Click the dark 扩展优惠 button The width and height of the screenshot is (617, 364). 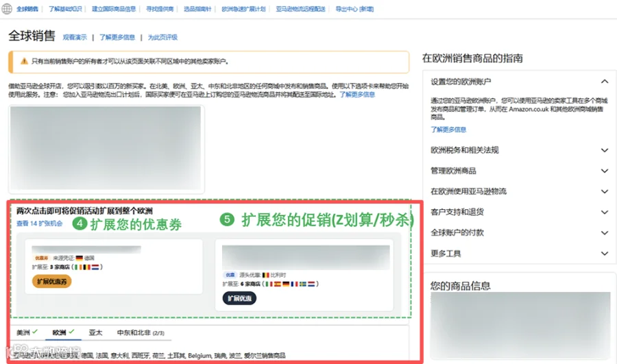pos(239,298)
